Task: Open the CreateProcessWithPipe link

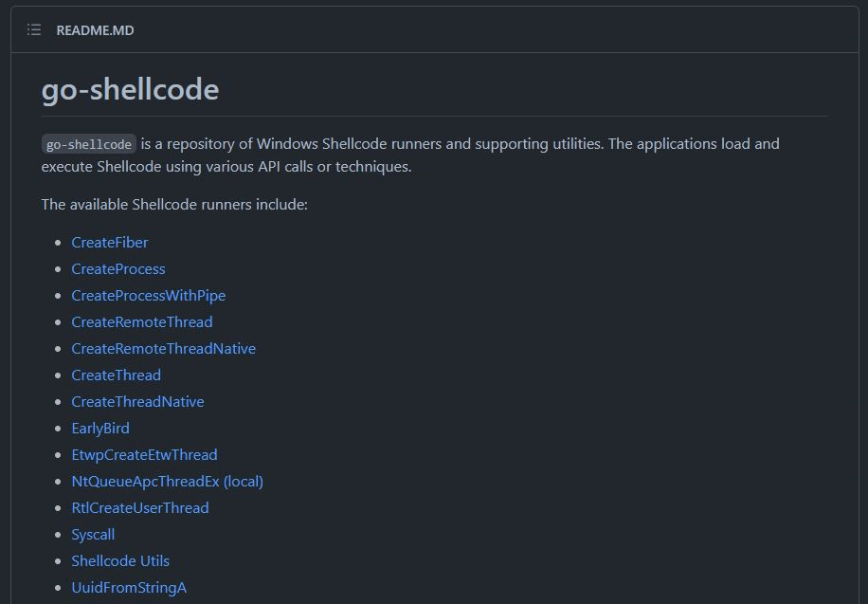Action: pyautogui.click(x=148, y=296)
